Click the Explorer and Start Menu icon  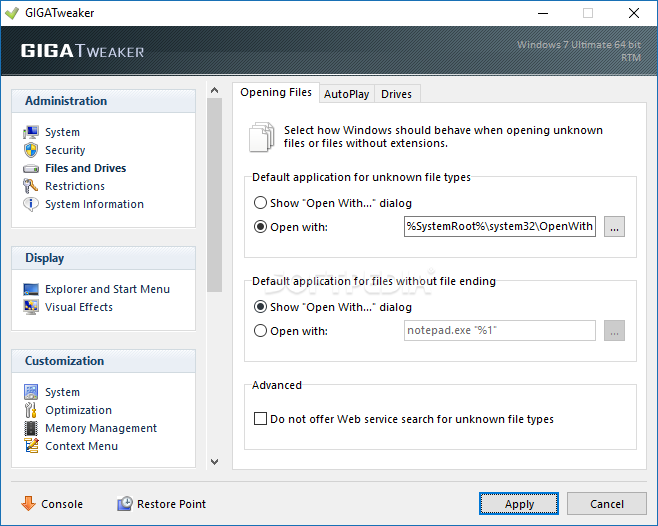31,289
